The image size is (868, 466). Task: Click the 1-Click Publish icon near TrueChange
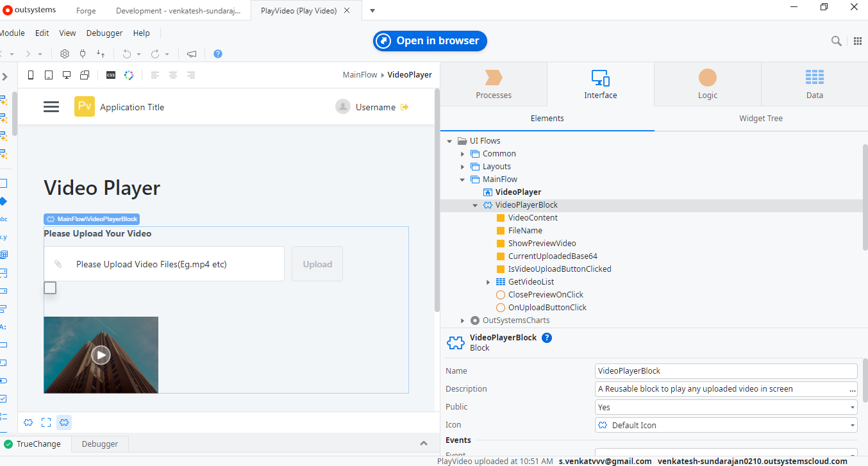click(10, 444)
